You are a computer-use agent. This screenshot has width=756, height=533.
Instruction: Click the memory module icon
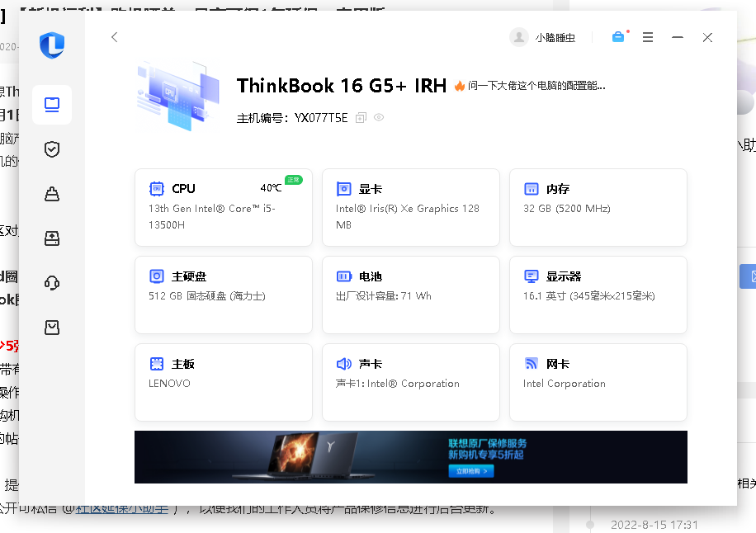click(532, 189)
